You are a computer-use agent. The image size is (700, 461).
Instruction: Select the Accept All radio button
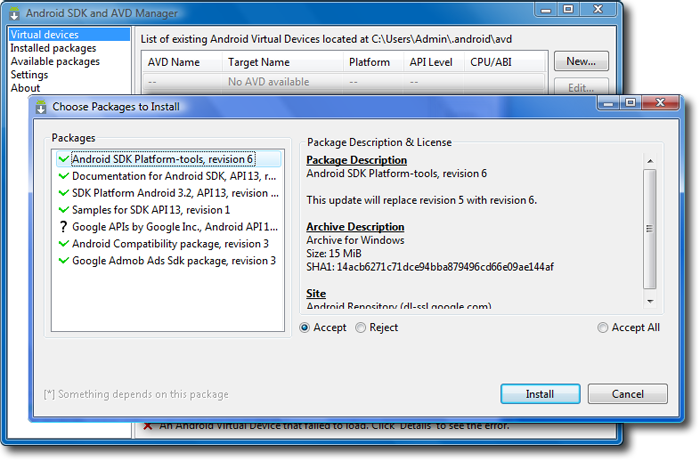(x=603, y=328)
